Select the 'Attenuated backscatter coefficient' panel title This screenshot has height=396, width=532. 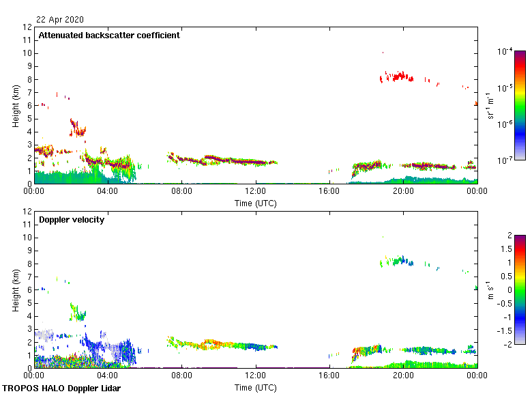pos(109,36)
